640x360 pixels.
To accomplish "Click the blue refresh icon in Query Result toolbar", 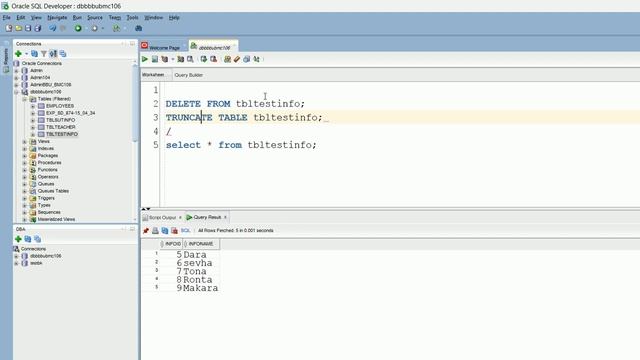I will coord(165,231).
